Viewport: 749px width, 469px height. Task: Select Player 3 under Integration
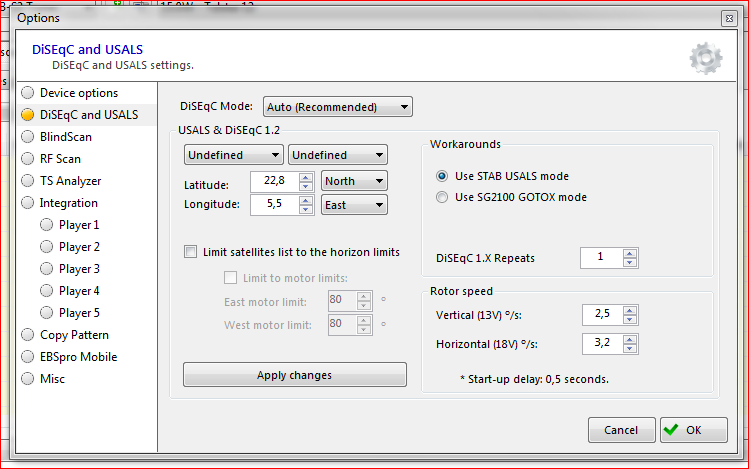click(x=79, y=269)
